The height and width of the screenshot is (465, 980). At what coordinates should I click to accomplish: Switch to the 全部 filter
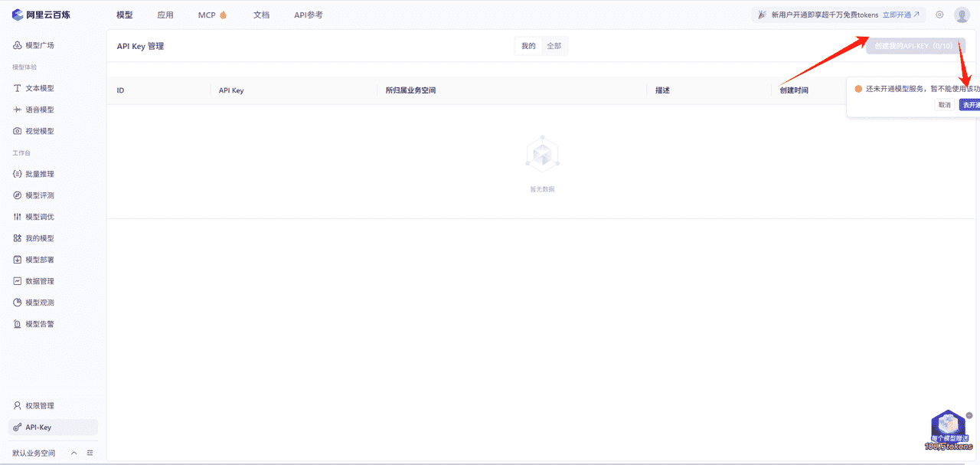coord(554,45)
